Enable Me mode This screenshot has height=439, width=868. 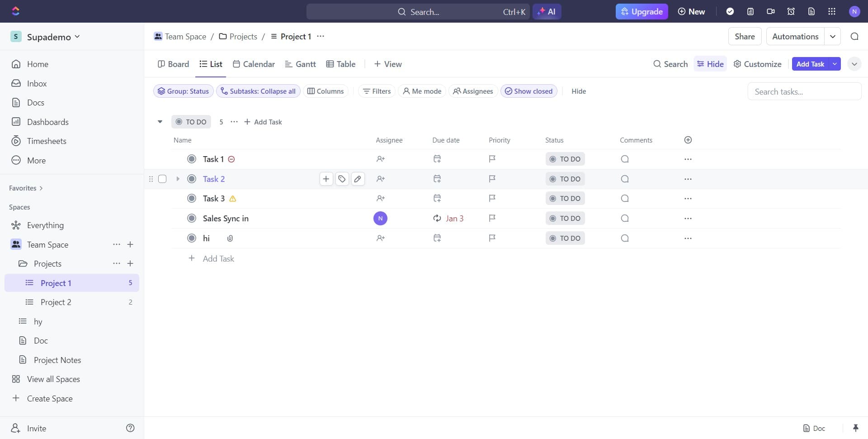(422, 91)
